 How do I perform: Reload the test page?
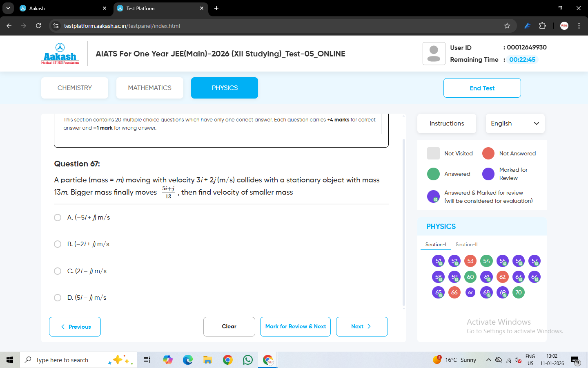click(38, 26)
